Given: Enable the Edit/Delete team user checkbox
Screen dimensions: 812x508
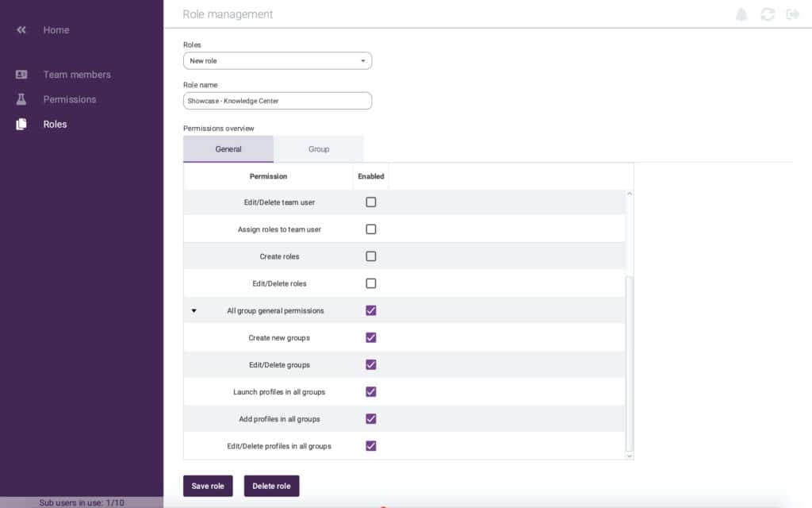Looking at the screenshot, I should pyautogui.click(x=370, y=202).
